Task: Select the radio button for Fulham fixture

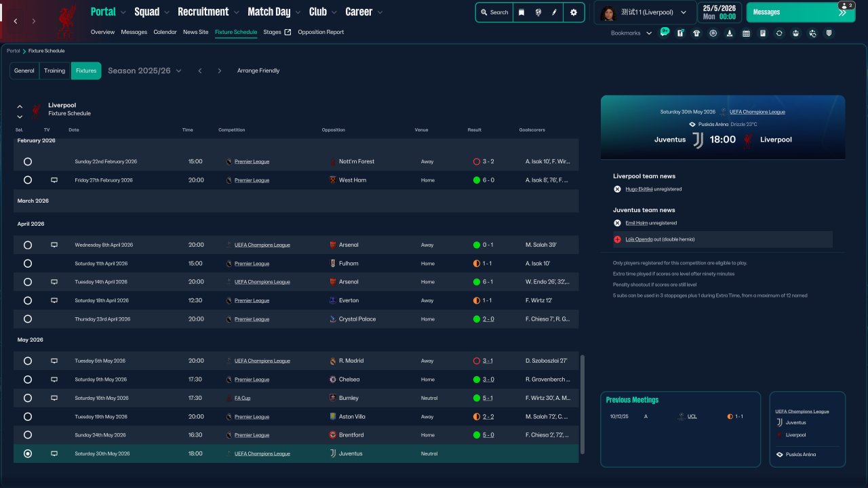Action: click(x=28, y=264)
